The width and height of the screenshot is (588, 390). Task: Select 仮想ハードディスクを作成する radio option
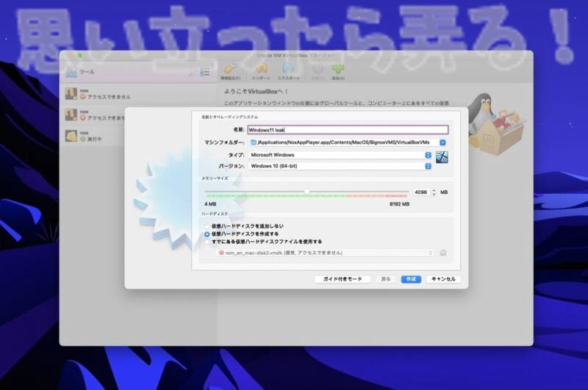pos(207,234)
